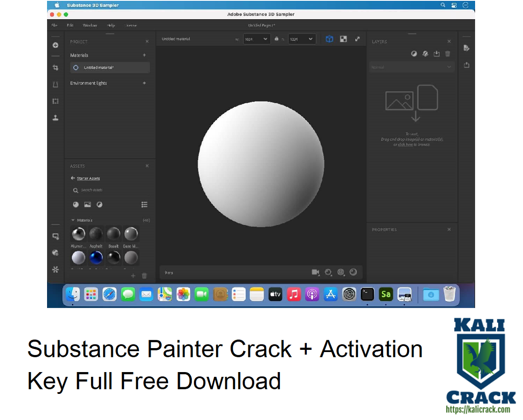Close the Assets panel
This screenshot has width=523, height=420.
(147, 166)
